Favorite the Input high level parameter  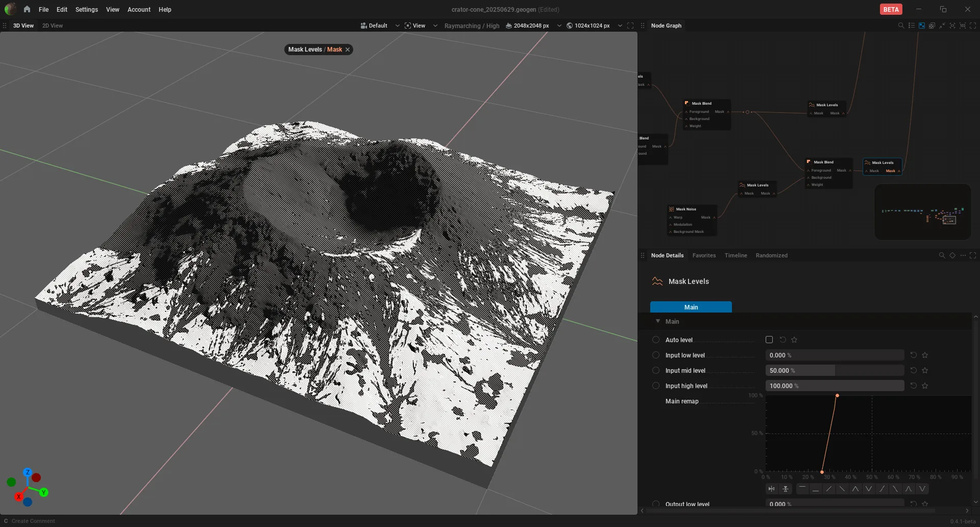tap(925, 386)
